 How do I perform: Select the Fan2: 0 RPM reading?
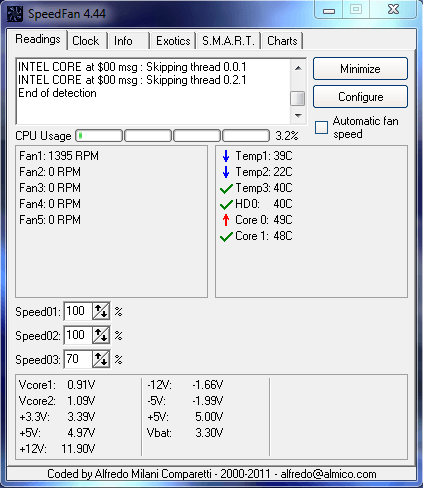pos(50,172)
